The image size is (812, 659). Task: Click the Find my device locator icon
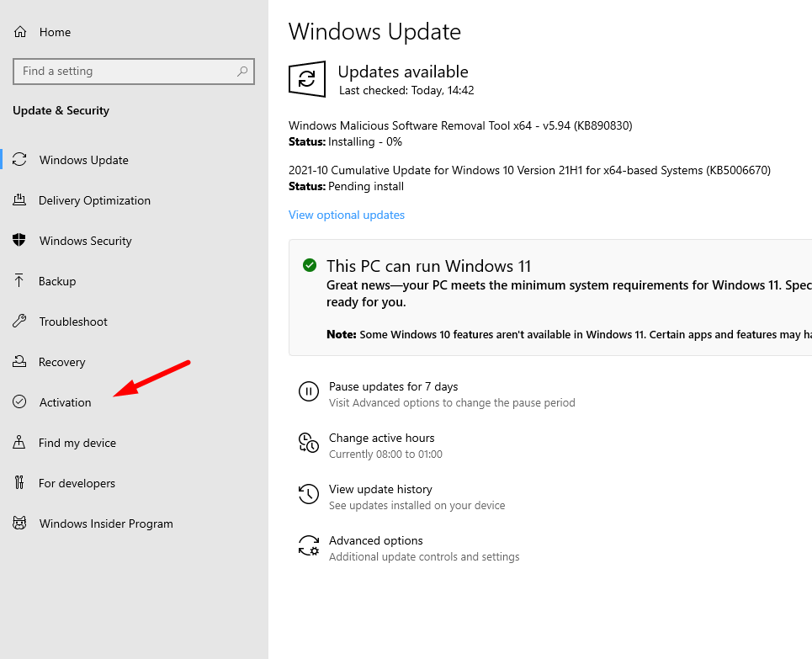19,443
